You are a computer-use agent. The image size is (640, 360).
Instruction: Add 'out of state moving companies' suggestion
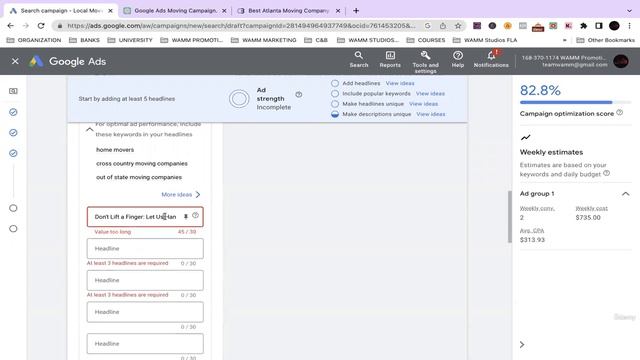[x=139, y=177]
